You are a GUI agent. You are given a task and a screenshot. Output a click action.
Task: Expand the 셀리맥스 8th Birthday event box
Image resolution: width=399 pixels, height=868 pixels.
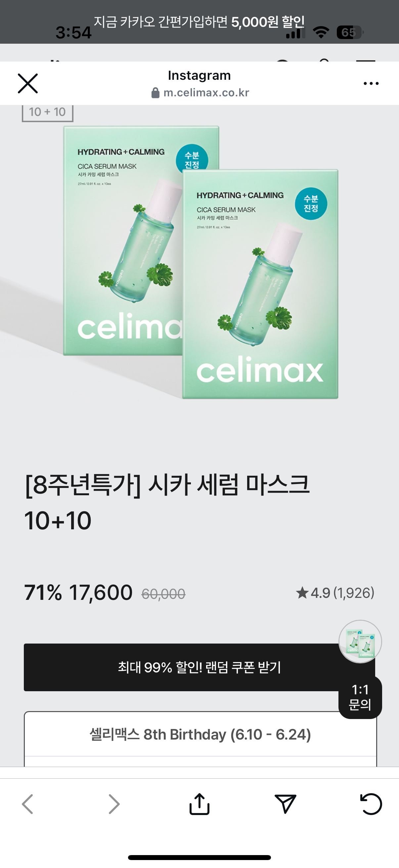[200, 735]
